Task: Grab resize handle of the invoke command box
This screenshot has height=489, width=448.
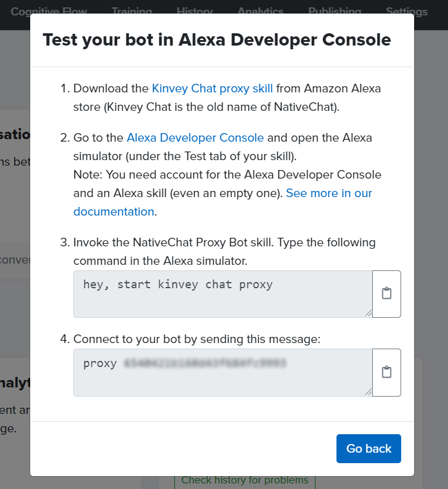Action: click(x=369, y=313)
